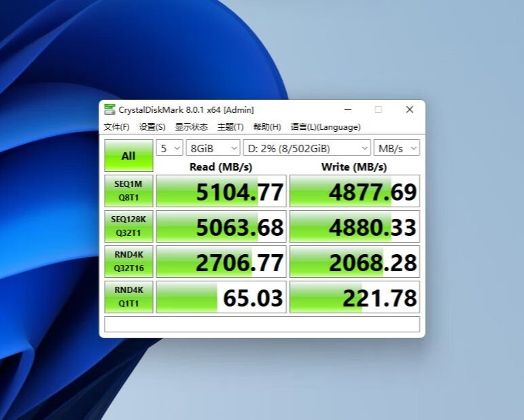Open the 显示状态 menu
This screenshot has height=420, width=524.
click(191, 127)
